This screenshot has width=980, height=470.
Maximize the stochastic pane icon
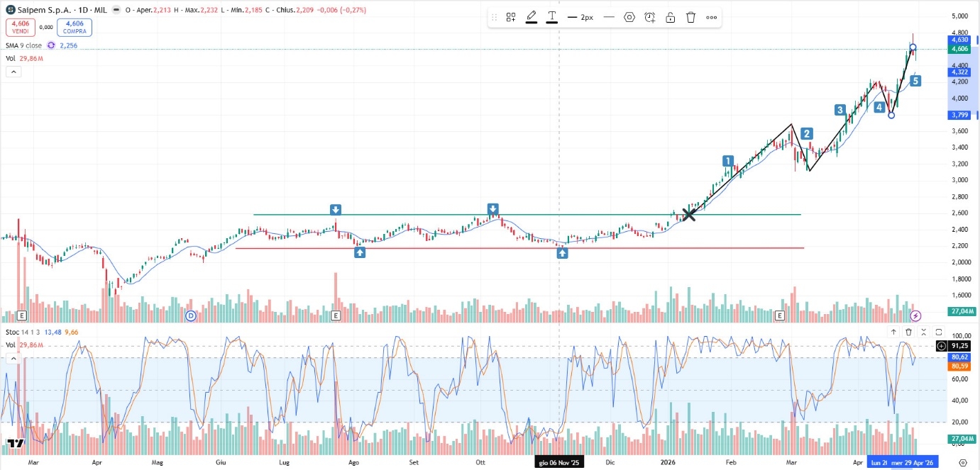click(939, 332)
